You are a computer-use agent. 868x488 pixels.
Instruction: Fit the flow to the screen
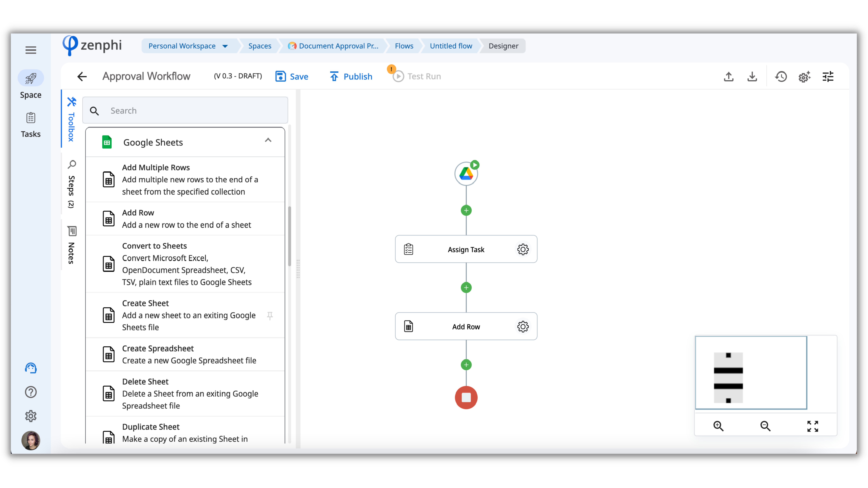(x=812, y=426)
